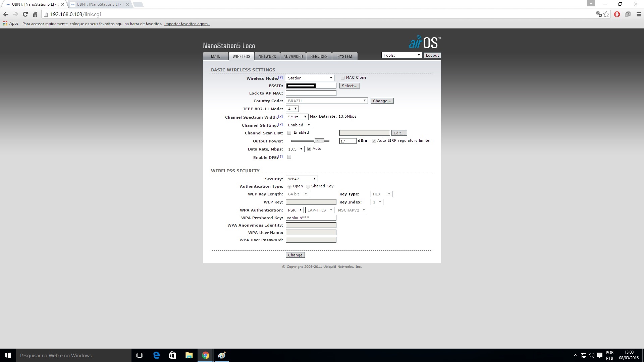The image size is (644, 362).
Task: Open the Windows Start menu
Action: pos(8,355)
